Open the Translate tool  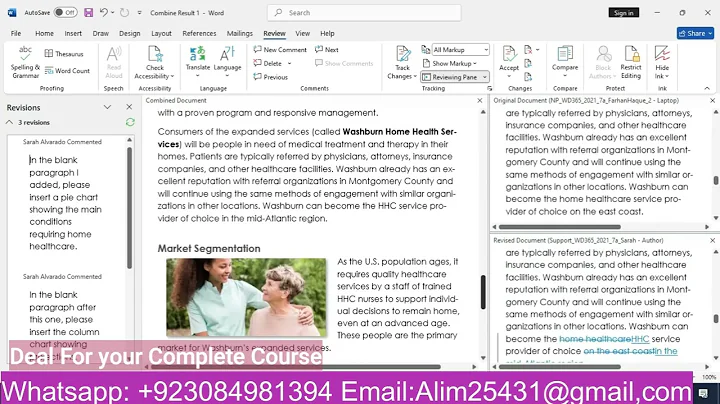point(198,62)
